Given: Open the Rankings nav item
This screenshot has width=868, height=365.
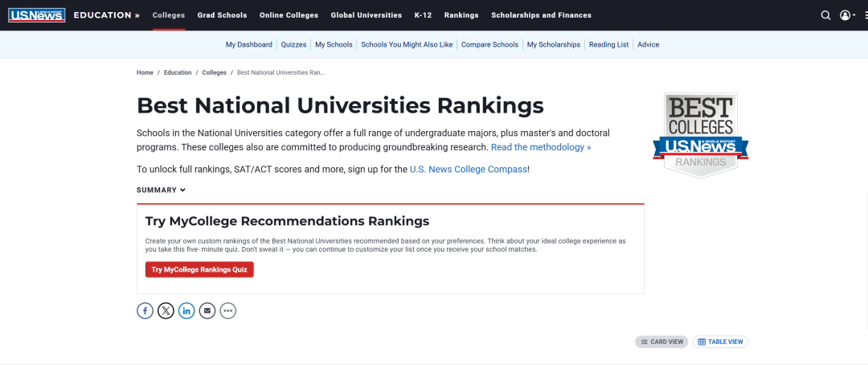Looking at the screenshot, I should (x=461, y=15).
